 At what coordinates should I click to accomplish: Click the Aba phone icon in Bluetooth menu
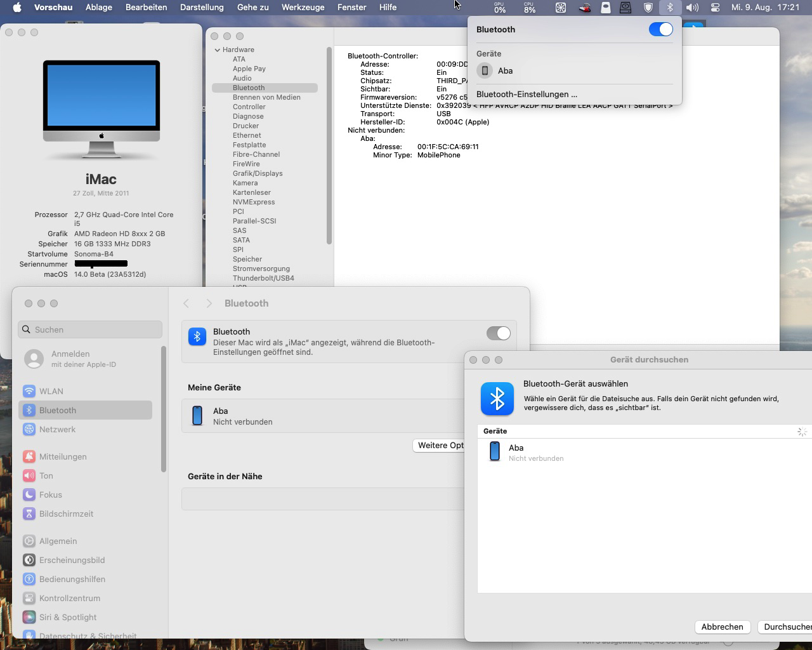485,70
